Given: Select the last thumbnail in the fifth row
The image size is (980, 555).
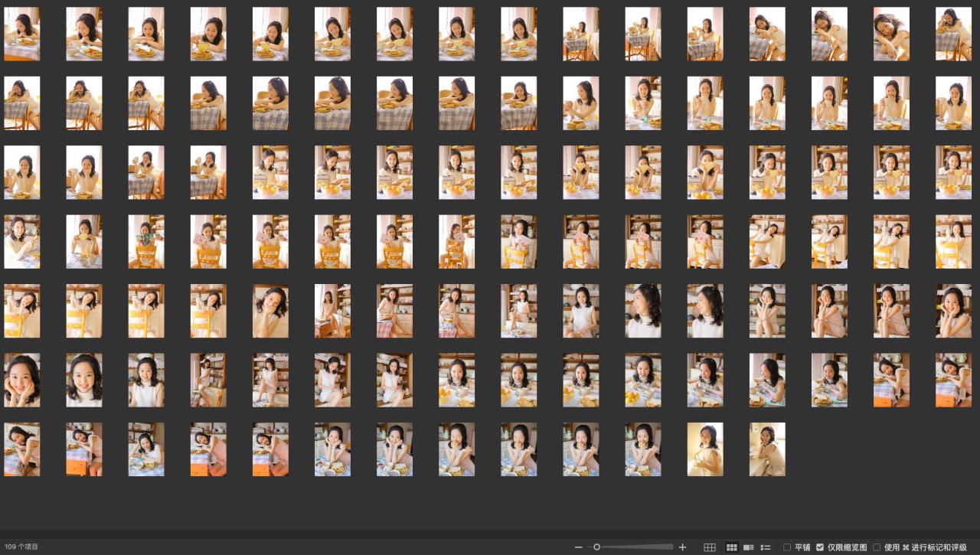Looking at the screenshot, I should coord(953,311).
